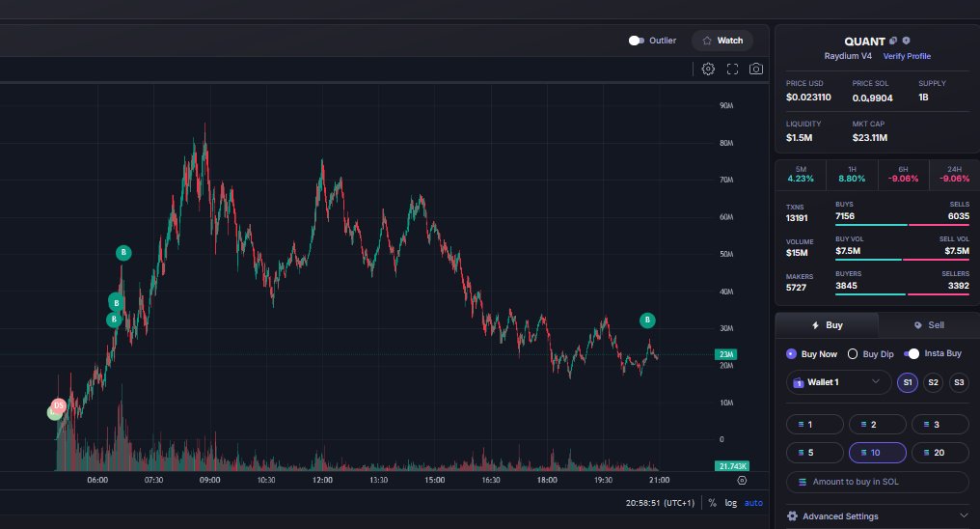Enable log scale on chart
Screen dimensions: 980x529
click(x=730, y=503)
